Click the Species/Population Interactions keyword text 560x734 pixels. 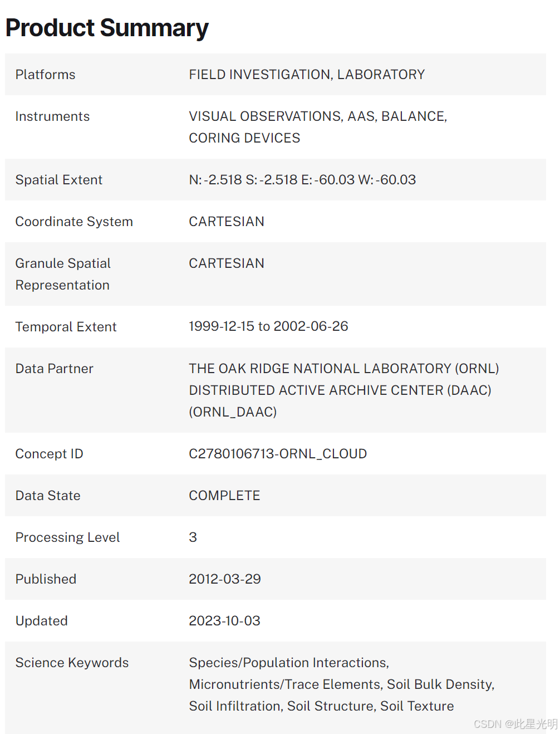(x=288, y=663)
